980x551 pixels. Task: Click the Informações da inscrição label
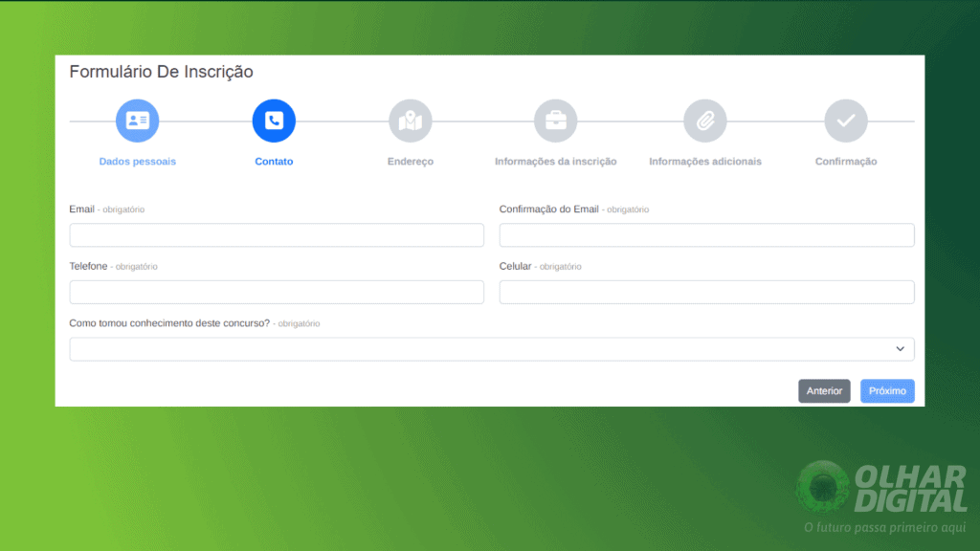556,161
